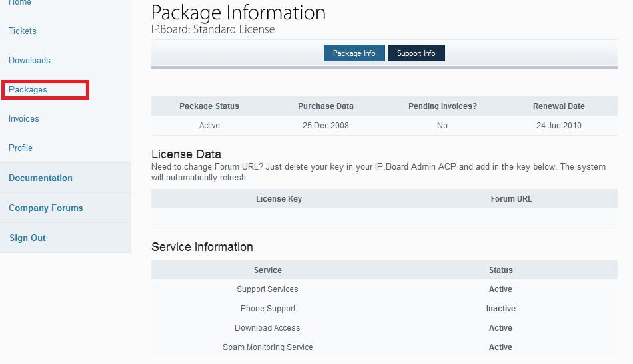This screenshot has height=364, width=633.
Task: Click the IP.Board: Standard License subtitle
Action: (213, 29)
